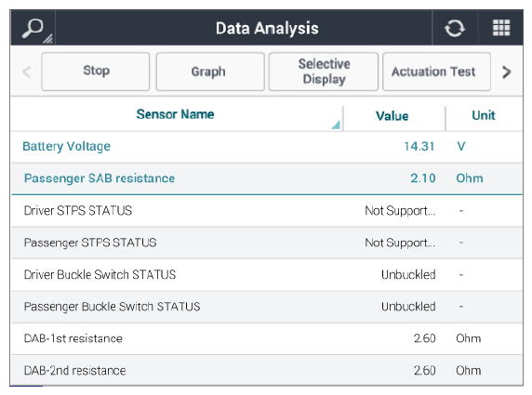Stop the live data recording

click(x=96, y=72)
